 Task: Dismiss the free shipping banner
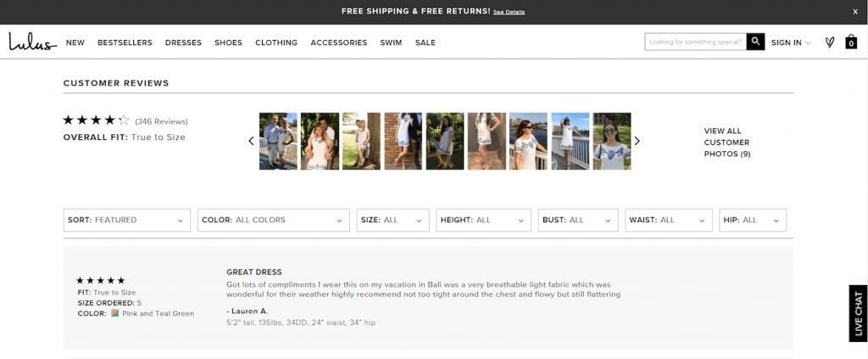tap(855, 12)
